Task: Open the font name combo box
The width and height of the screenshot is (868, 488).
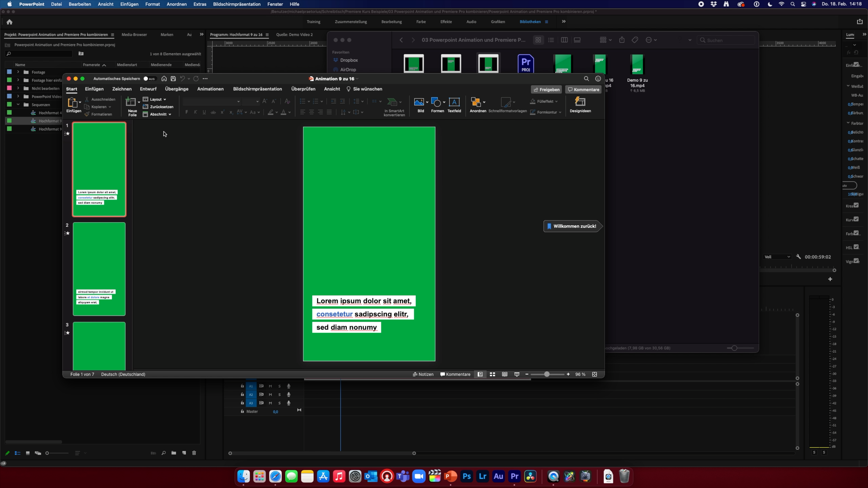Action: pyautogui.click(x=212, y=101)
